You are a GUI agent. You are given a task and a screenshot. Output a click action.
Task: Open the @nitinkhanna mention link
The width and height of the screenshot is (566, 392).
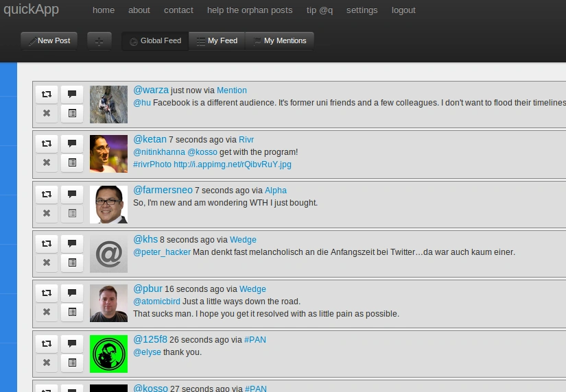(x=159, y=152)
